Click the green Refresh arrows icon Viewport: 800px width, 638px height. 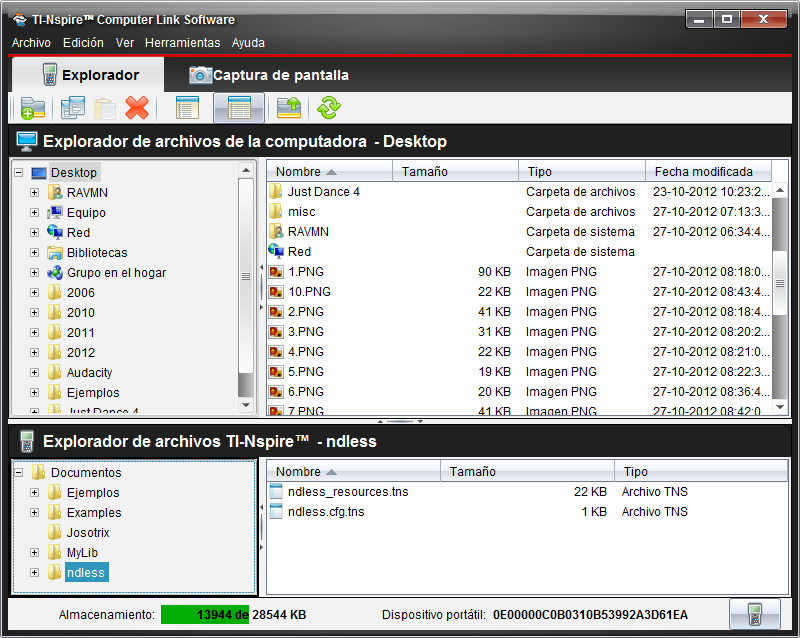point(329,108)
